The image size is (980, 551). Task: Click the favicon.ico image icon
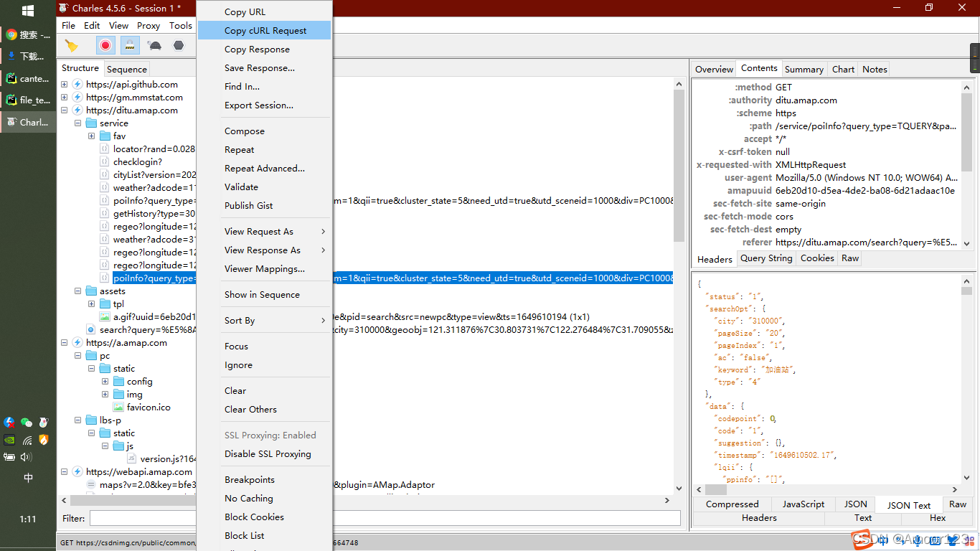pyautogui.click(x=118, y=408)
